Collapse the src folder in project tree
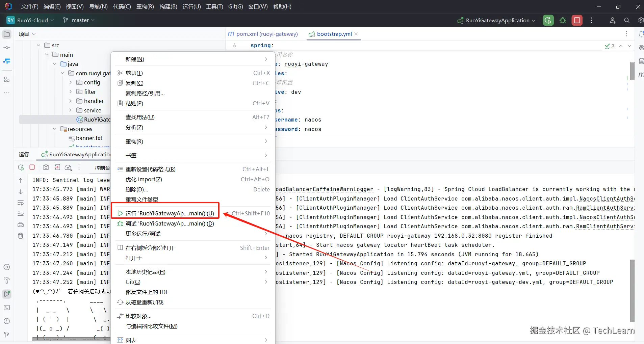This screenshot has height=344, width=644. point(38,45)
